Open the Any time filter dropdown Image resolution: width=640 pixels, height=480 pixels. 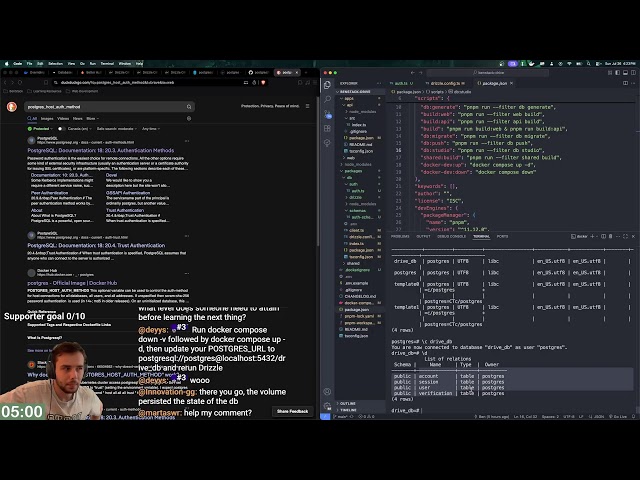[x=151, y=129]
